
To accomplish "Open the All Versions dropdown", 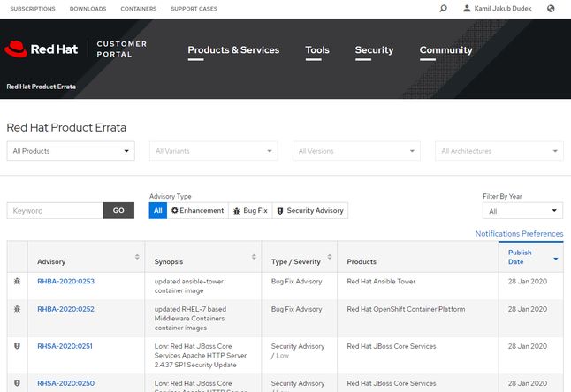I will click(x=356, y=151).
